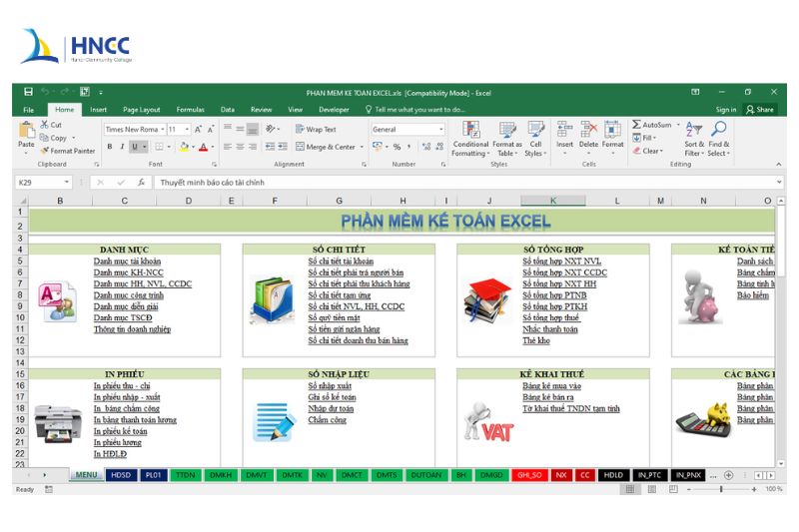This screenshot has height=532, width=799.
Task: Increase indent in the Alignment group
Action: click(x=283, y=147)
